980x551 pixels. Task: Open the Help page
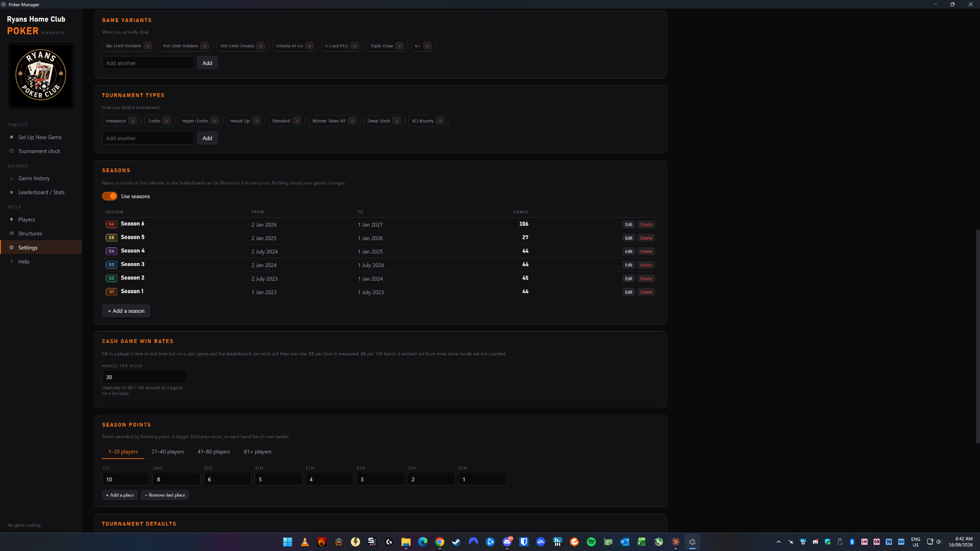pos(41,262)
